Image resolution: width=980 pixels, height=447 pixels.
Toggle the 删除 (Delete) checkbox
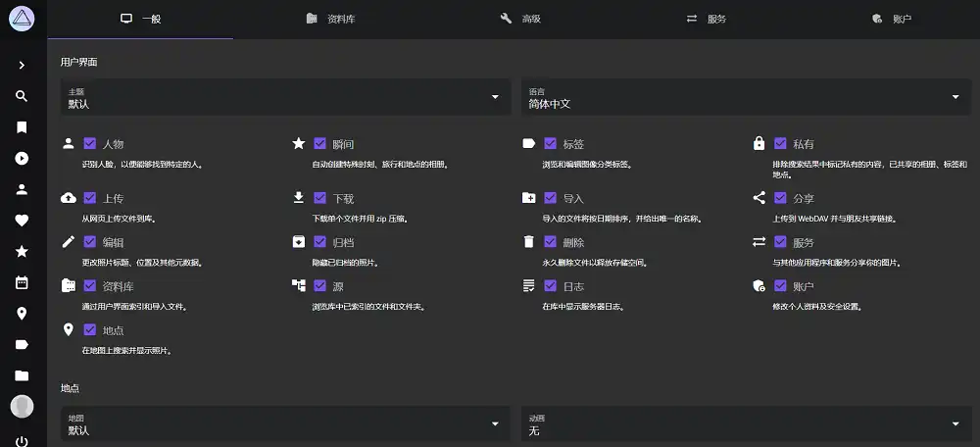[x=550, y=242]
